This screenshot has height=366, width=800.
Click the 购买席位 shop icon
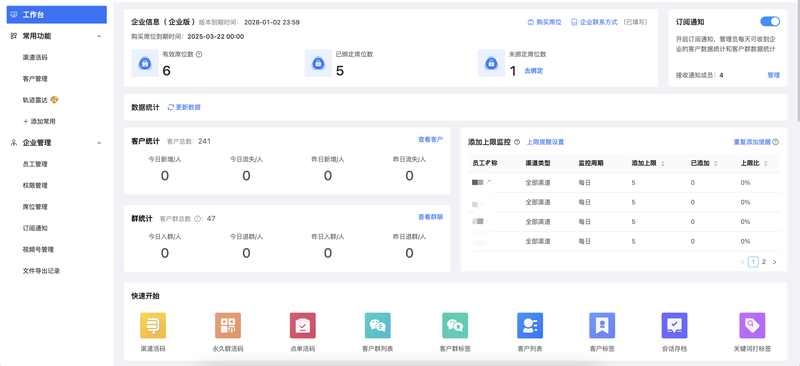pyautogui.click(x=531, y=22)
